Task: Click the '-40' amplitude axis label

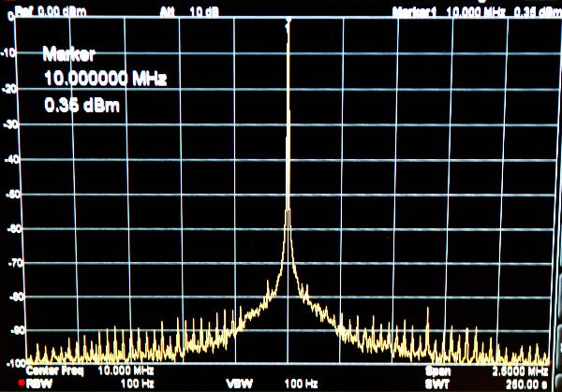Action: coord(12,160)
